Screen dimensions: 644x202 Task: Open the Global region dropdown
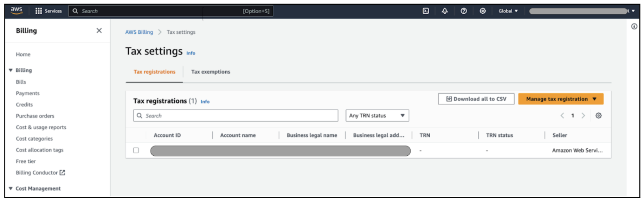[x=508, y=11]
